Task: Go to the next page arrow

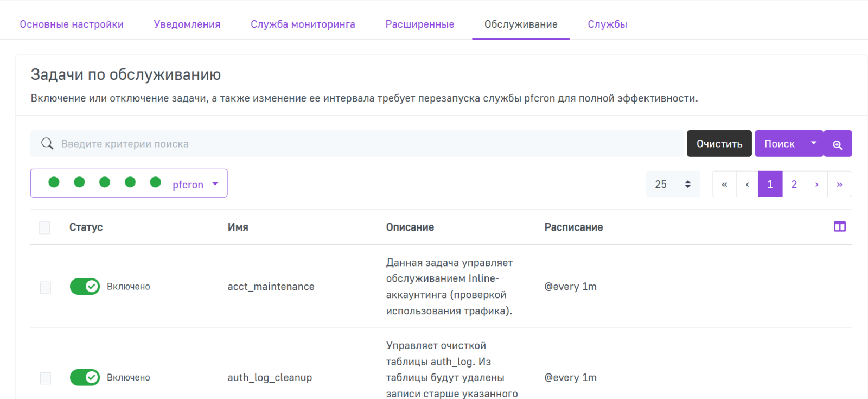Action: pos(816,185)
